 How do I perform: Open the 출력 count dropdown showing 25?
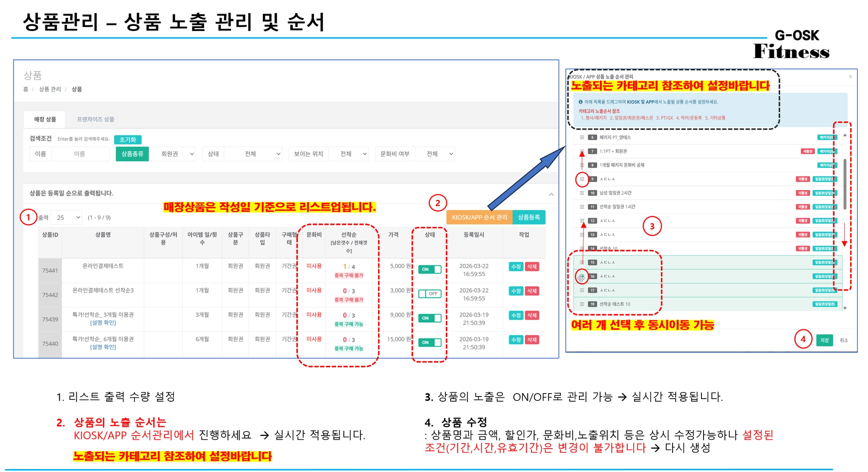click(x=67, y=218)
